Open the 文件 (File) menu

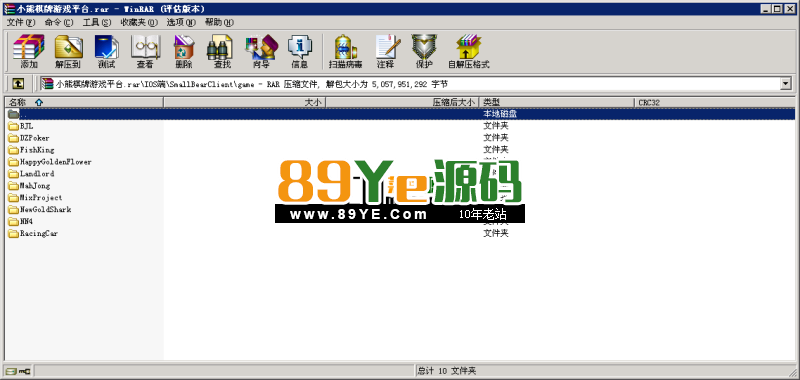[x=21, y=22]
